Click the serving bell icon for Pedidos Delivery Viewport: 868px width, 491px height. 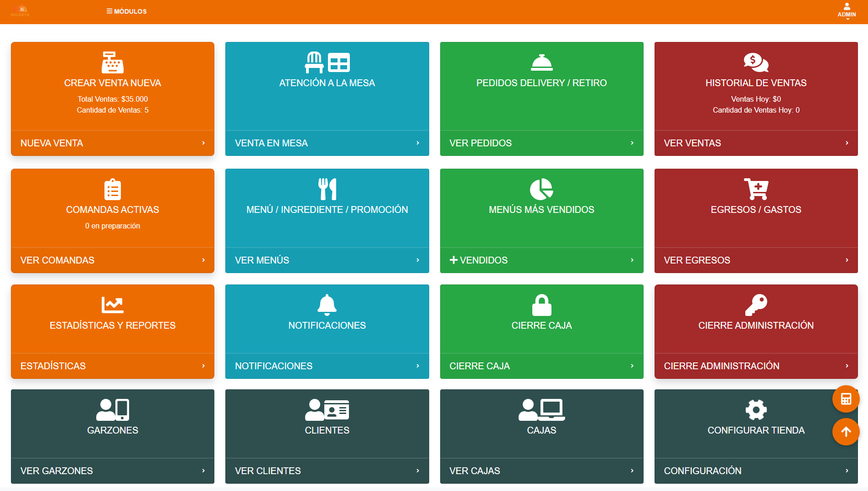point(541,62)
